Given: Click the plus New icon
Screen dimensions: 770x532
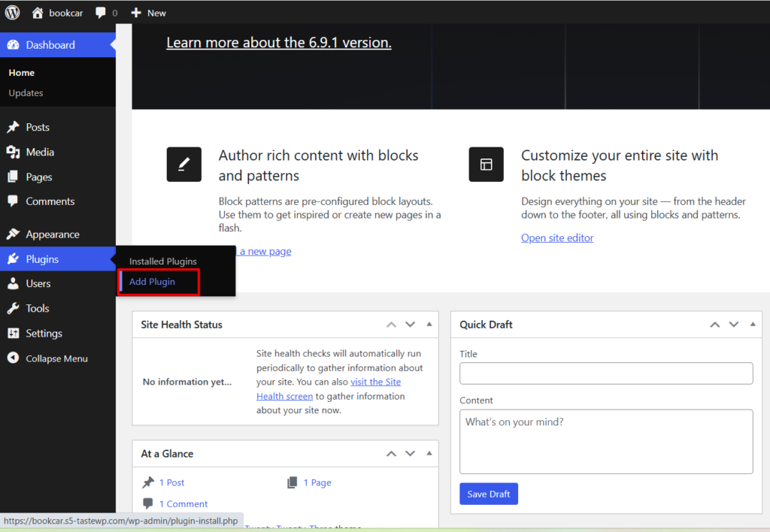Looking at the screenshot, I should [136, 13].
